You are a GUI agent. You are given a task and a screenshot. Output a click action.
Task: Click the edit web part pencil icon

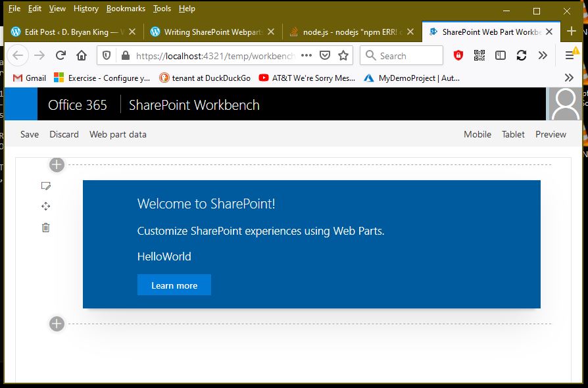45,186
